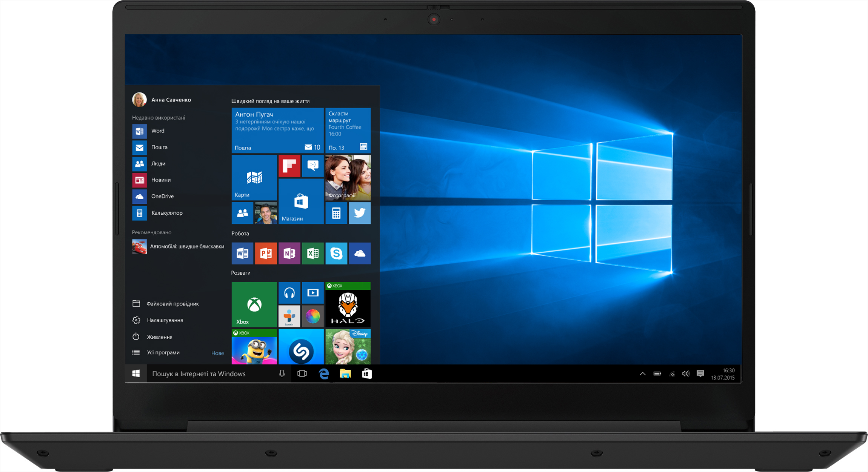This screenshot has height=472, width=868.
Task: Click the search box Пошук в Інтернеті
Action: 211,374
